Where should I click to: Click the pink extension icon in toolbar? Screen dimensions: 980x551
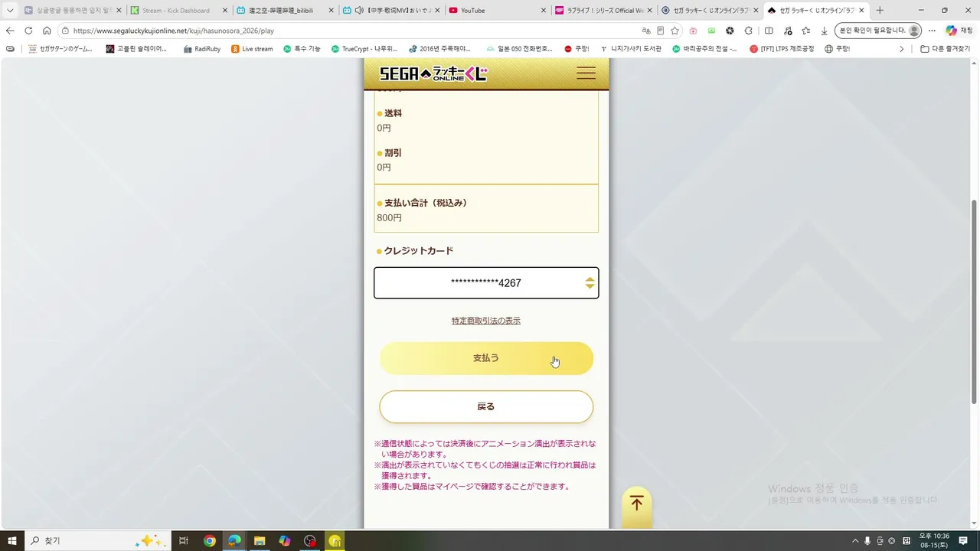tap(693, 31)
